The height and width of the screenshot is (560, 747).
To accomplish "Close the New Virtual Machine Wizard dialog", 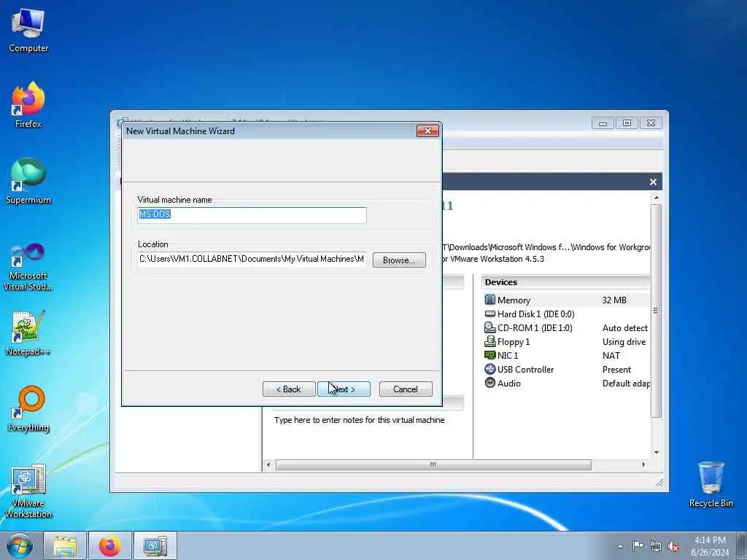I will pyautogui.click(x=427, y=131).
